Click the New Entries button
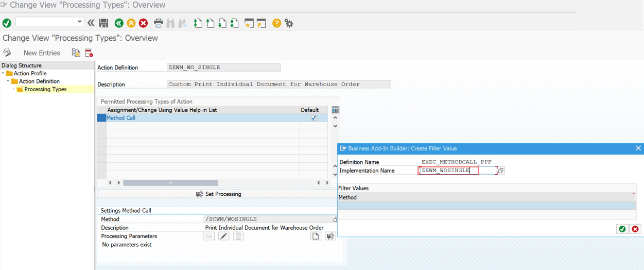Image resolution: width=644 pixels, height=270 pixels. pos(42,53)
